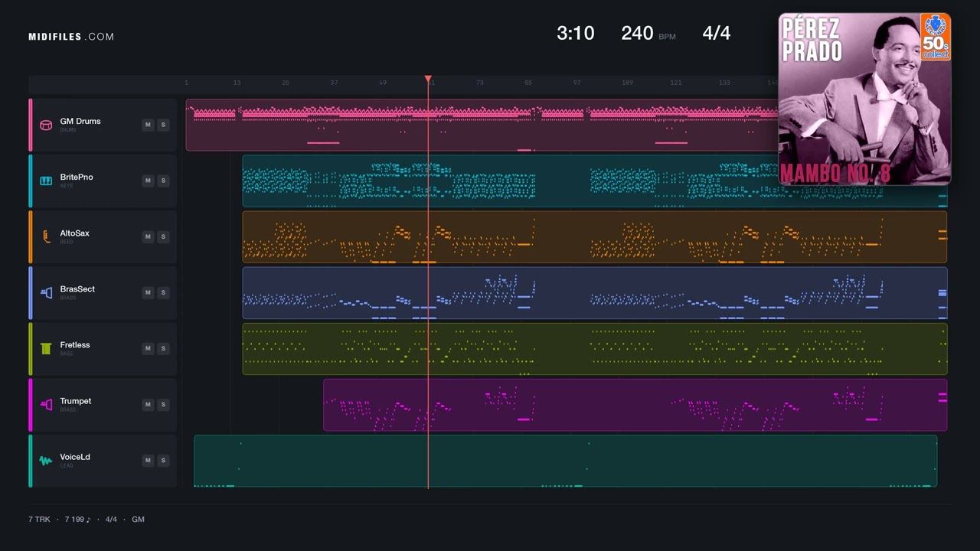Viewport: 980px width, 551px height.
Task: Click the 4/4 label in the footer
Action: pyautogui.click(x=111, y=520)
